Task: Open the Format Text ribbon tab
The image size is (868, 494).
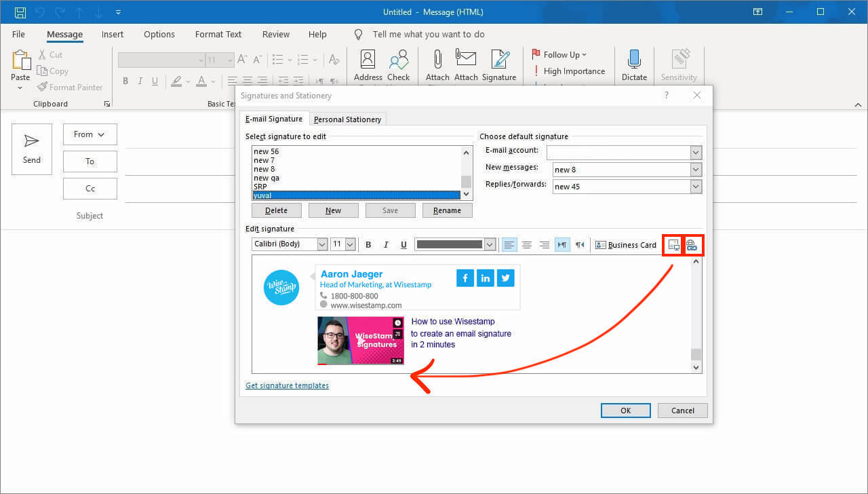Action: point(218,34)
